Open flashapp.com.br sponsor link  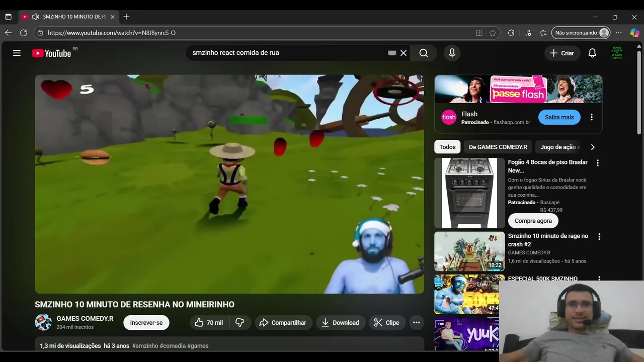[x=512, y=122]
